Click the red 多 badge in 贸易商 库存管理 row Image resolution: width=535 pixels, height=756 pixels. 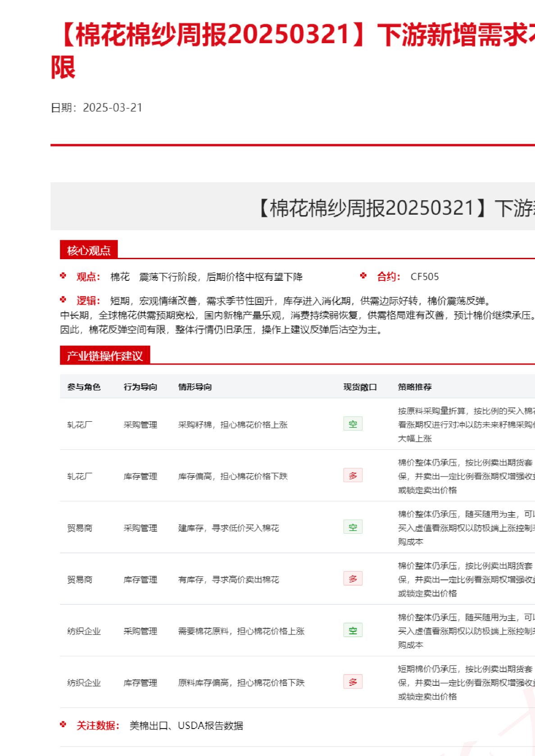click(x=353, y=579)
